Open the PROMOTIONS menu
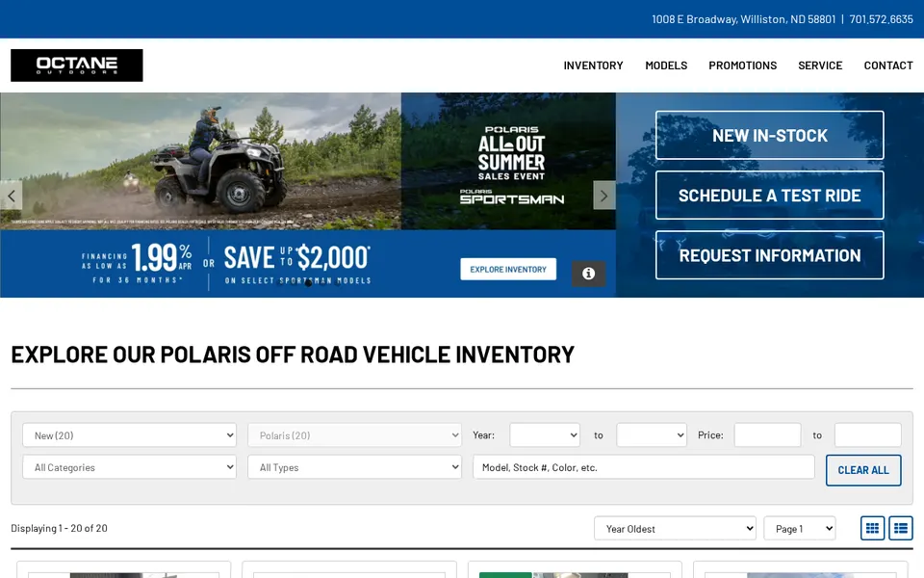This screenshot has height=578, width=924. tap(742, 66)
